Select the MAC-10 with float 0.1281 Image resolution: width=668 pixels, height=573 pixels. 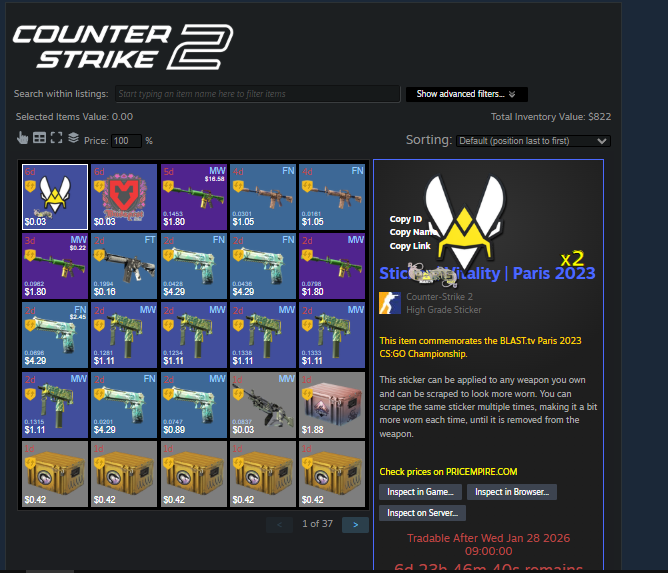pos(124,335)
